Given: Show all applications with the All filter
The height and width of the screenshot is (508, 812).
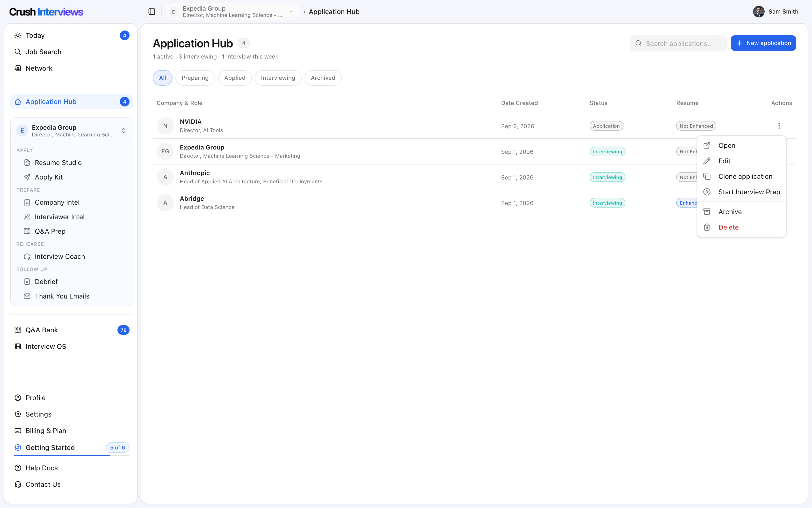Looking at the screenshot, I should [x=162, y=78].
